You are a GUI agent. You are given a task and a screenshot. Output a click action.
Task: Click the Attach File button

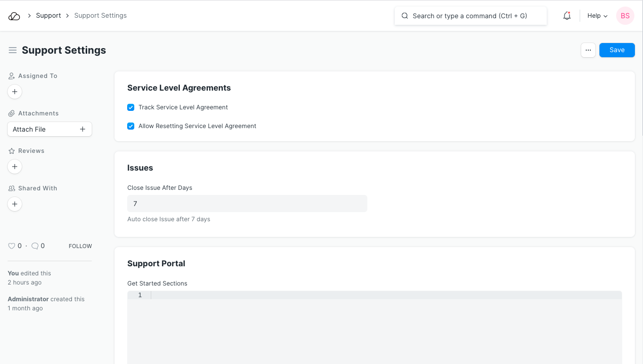click(x=49, y=129)
